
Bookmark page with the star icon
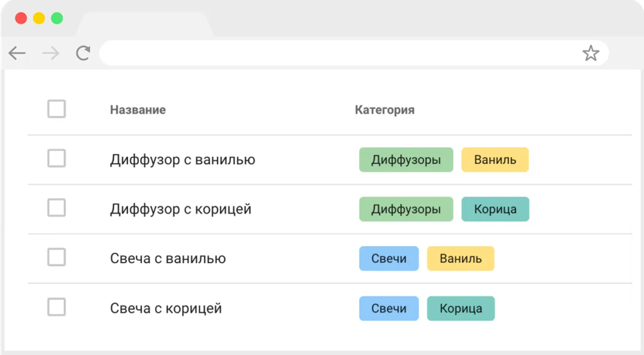(x=590, y=53)
